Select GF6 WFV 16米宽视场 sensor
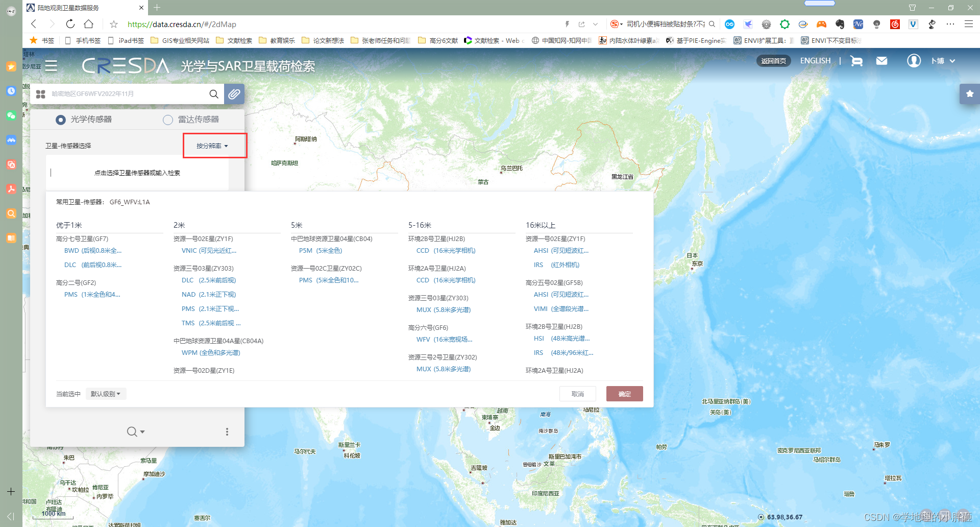980x527 pixels. point(444,340)
